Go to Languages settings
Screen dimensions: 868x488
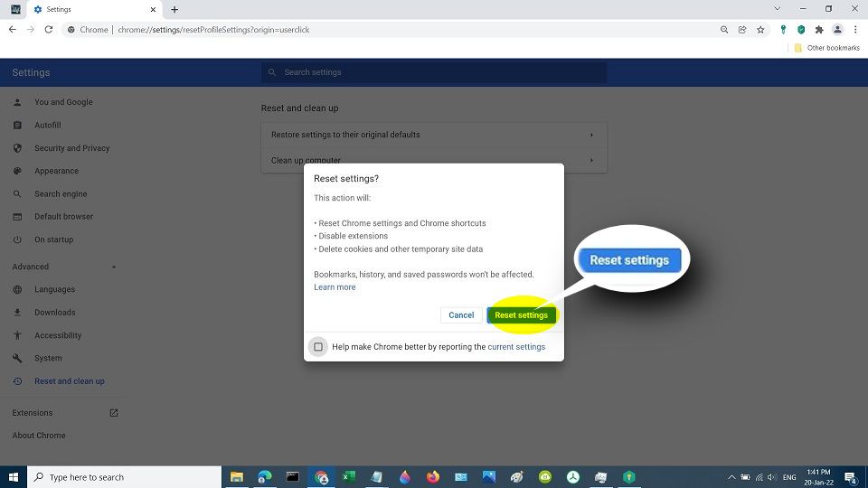[55, 289]
